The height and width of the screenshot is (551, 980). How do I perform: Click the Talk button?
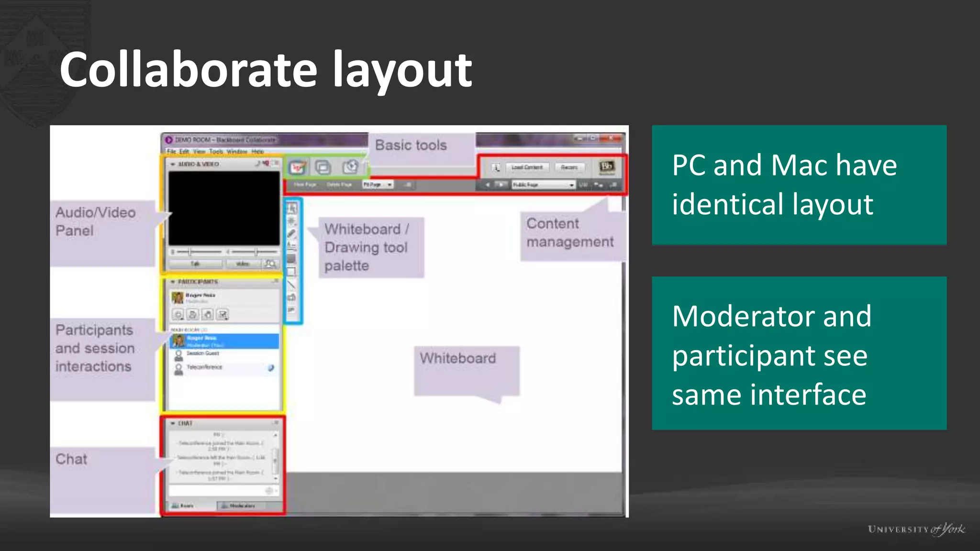[195, 264]
